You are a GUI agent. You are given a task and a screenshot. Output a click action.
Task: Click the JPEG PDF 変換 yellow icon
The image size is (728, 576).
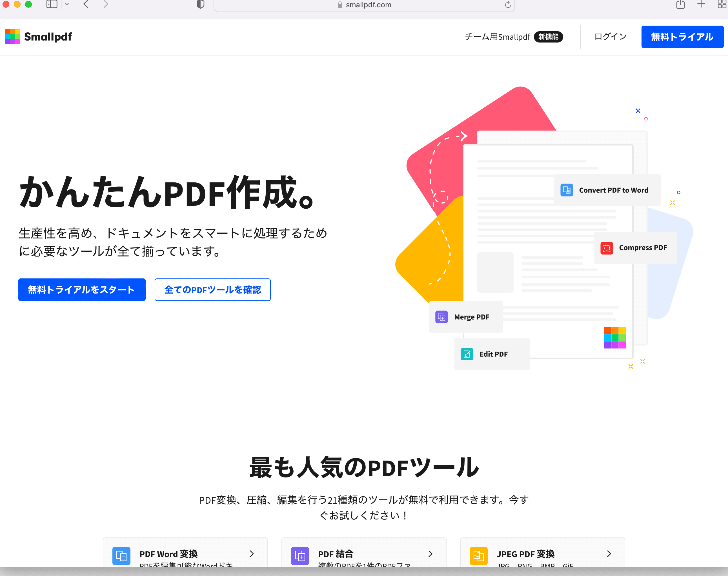pos(478,555)
